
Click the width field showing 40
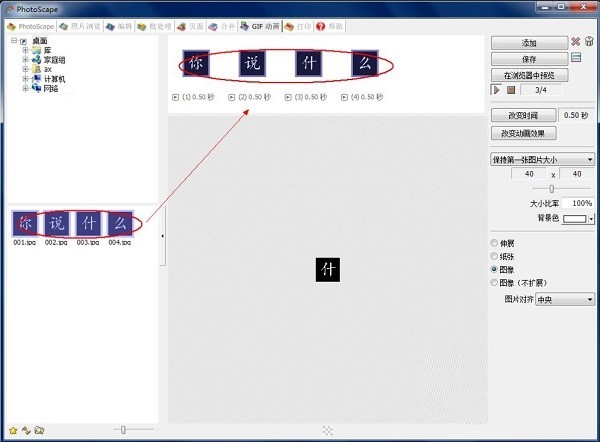pos(530,174)
